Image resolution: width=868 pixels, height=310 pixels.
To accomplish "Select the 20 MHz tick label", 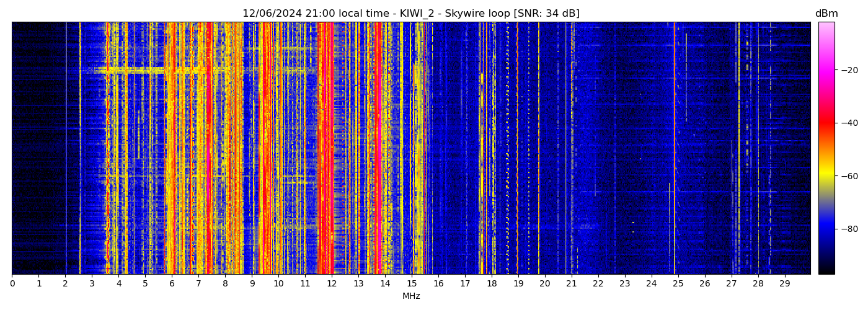I will tap(544, 283).
